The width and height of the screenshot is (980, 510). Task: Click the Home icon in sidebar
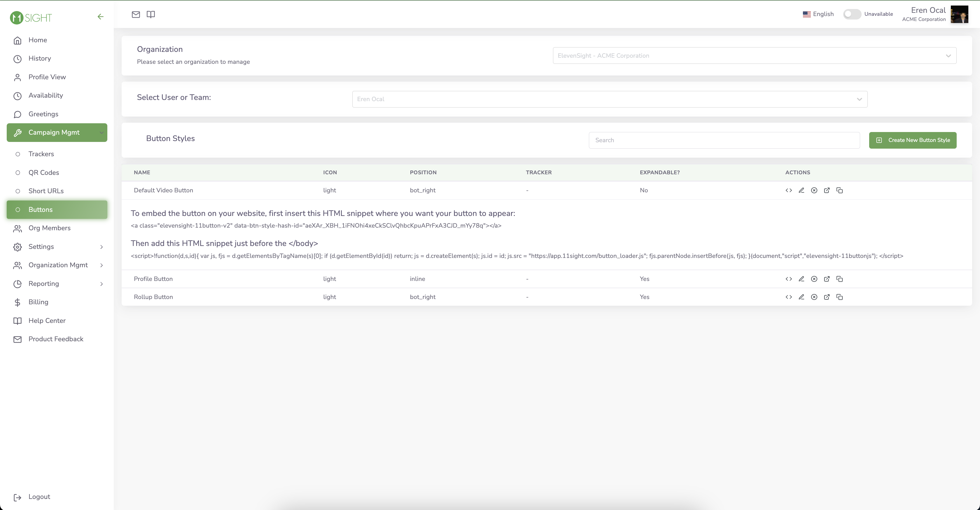17,40
